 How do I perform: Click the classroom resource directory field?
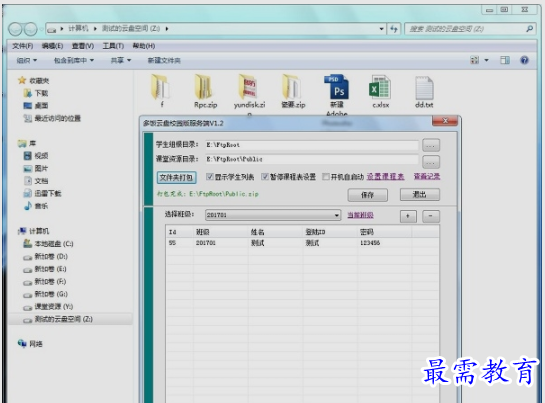tap(312, 159)
